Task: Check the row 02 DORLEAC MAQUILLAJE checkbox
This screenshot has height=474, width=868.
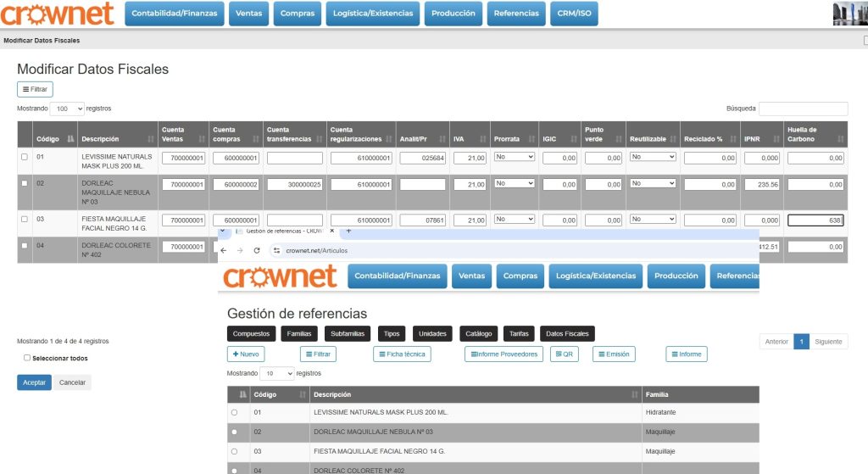Action: 25,183
